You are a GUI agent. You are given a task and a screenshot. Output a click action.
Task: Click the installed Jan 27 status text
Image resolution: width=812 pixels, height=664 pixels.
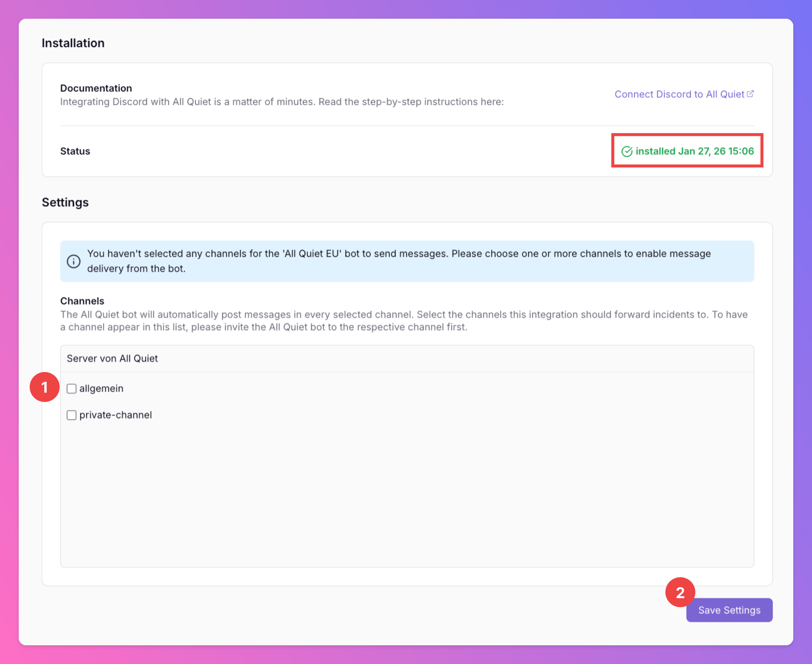694,151
